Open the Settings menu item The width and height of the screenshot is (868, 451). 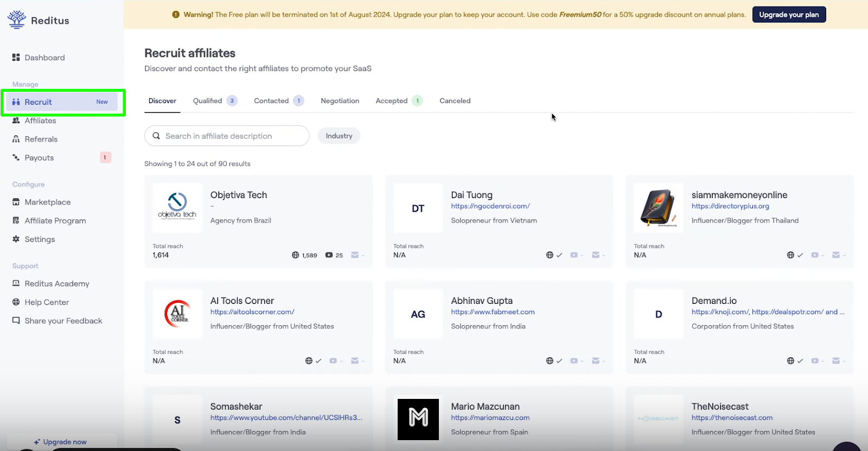(62, 239)
